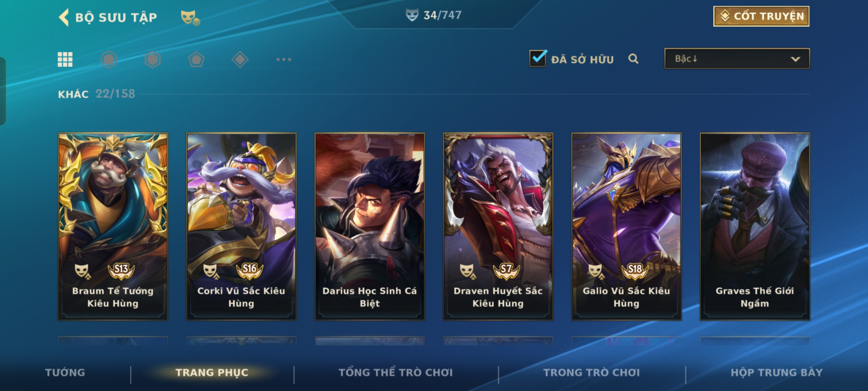Open the Trong Trò Chơi tab
Viewport: 868px width, 391px height.
click(592, 373)
